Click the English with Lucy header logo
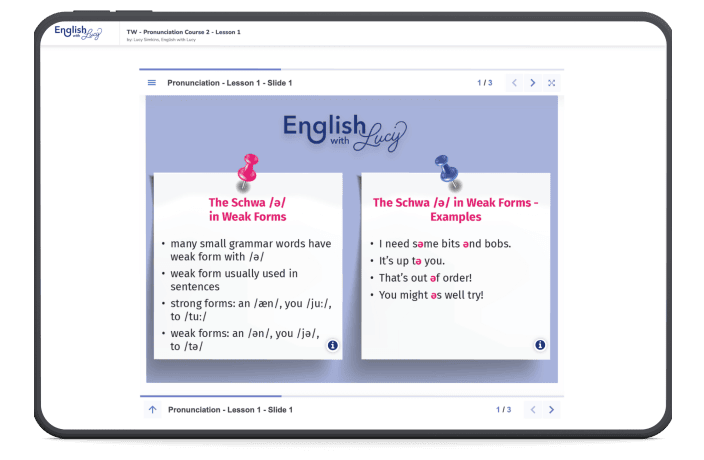Screen dimensions: 704x460 [x=78, y=32]
